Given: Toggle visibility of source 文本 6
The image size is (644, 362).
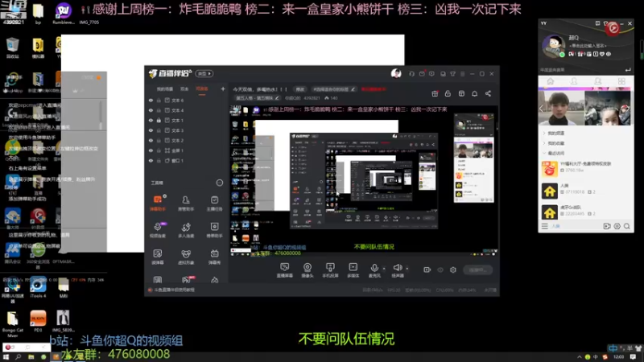Looking at the screenshot, I should tap(151, 100).
